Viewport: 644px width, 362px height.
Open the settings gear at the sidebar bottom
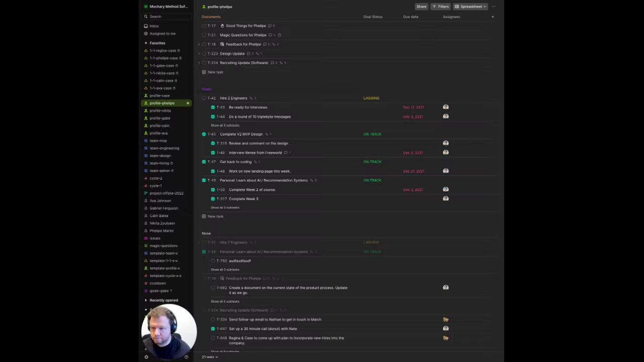146,357
